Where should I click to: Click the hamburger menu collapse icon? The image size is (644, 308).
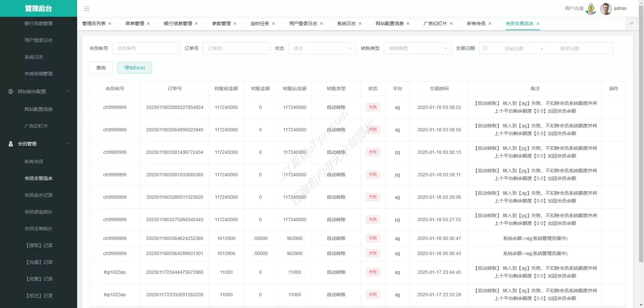point(87,9)
